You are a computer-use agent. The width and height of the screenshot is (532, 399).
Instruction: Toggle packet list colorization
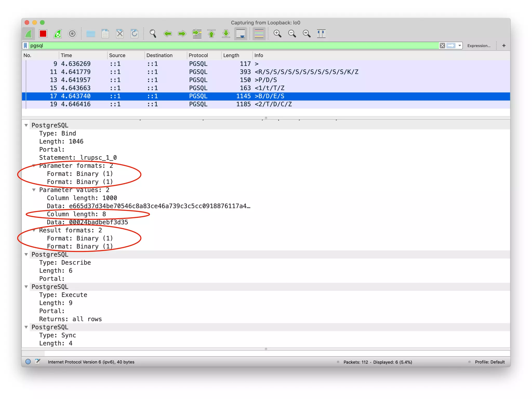(x=259, y=34)
